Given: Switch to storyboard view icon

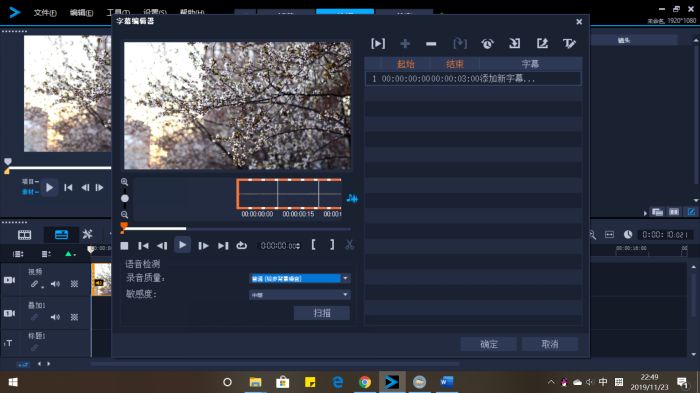Looking at the screenshot, I should click(24, 234).
